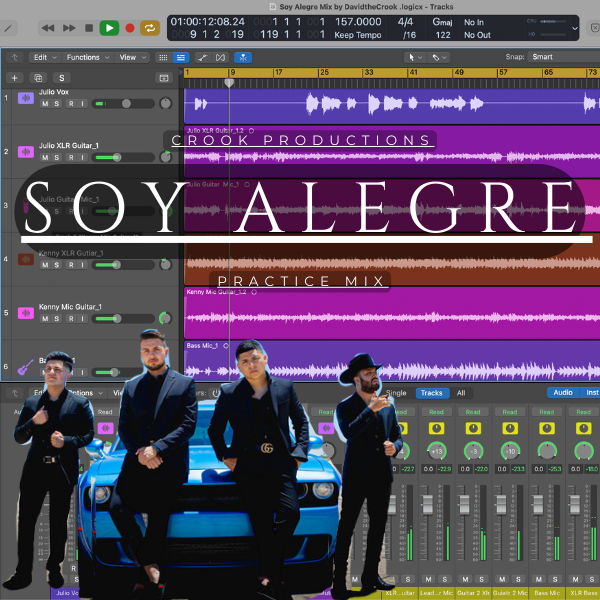Record-enable the Kenny XLR Gutiar_1 track
Screen dimensions: 600x600
click(71, 265)
